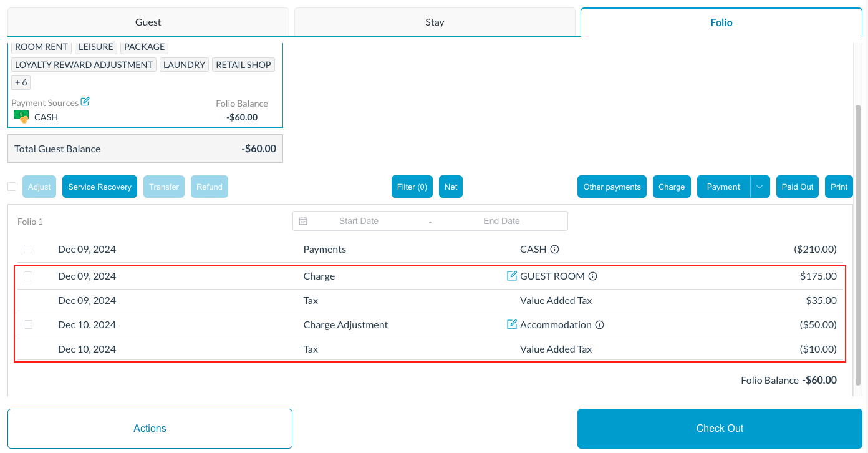
Task: Click the CASH payment source icon
Action: point(21,117)
